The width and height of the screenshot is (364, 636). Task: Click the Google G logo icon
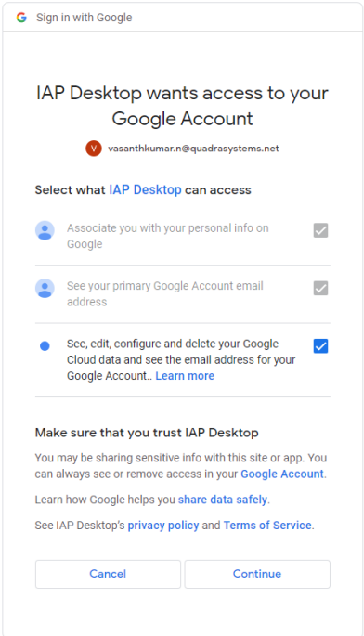pos(21,18)
